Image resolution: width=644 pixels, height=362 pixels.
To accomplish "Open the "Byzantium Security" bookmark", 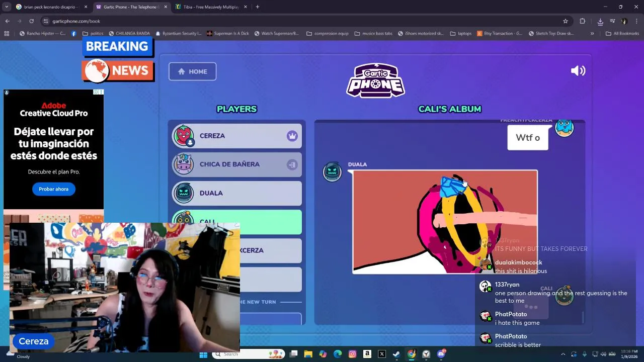I will coord(178,34).
